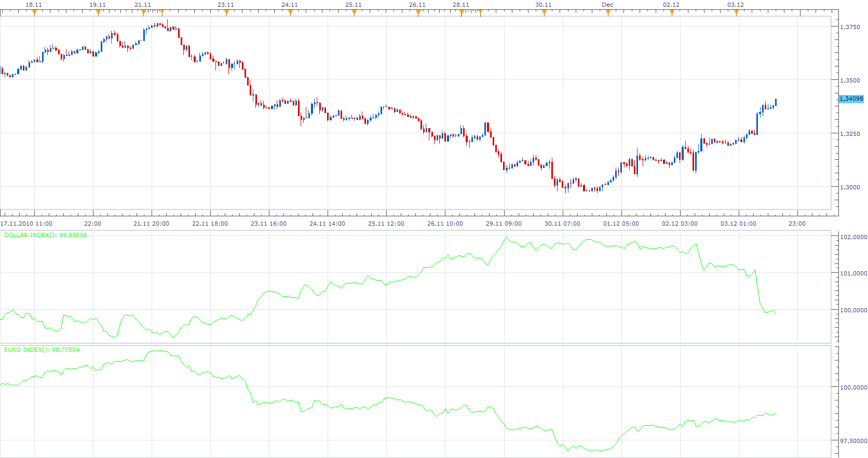Screen dimensions: 868x458
Task: Click the 1,3750 price scale label
Action: coord(850,27)
